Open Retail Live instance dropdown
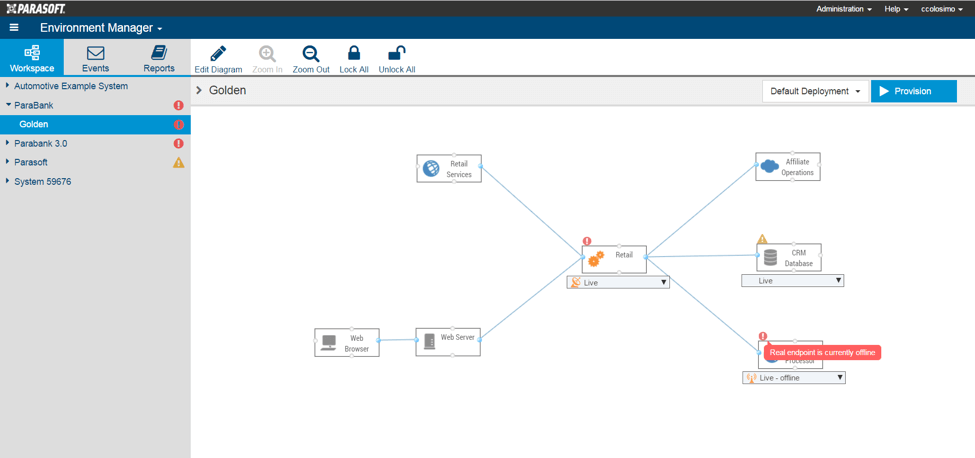 pos(618,283)
